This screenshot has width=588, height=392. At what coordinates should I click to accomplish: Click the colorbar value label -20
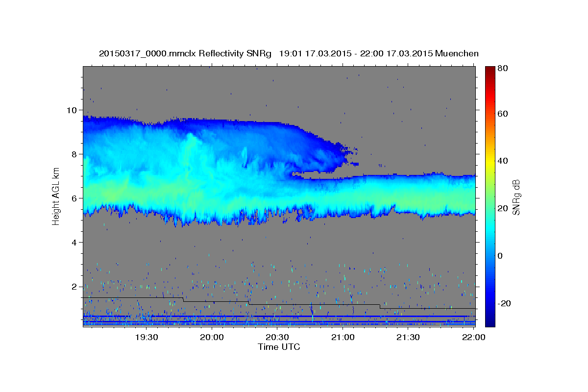point(503,303)
